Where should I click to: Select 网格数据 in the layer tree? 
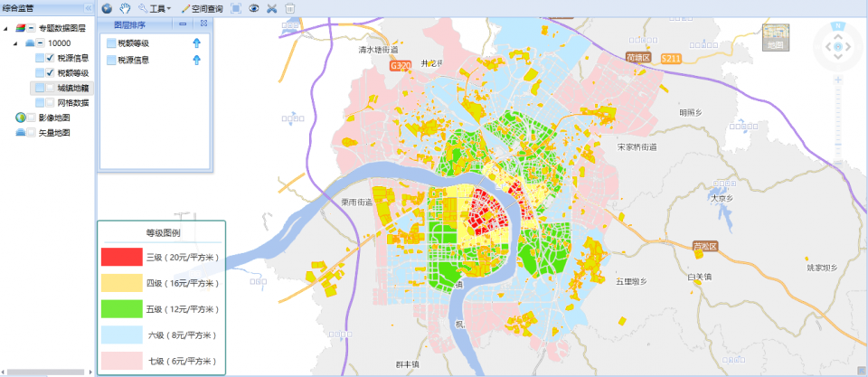73,103
